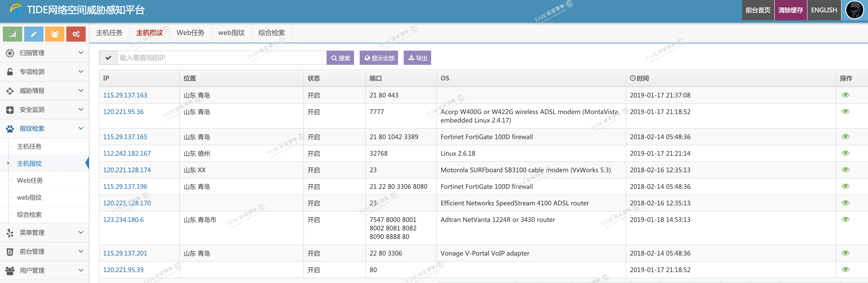Click the 威胁情报 crosshair sidebar icon

pyautogui.click(x=10, y=91)
